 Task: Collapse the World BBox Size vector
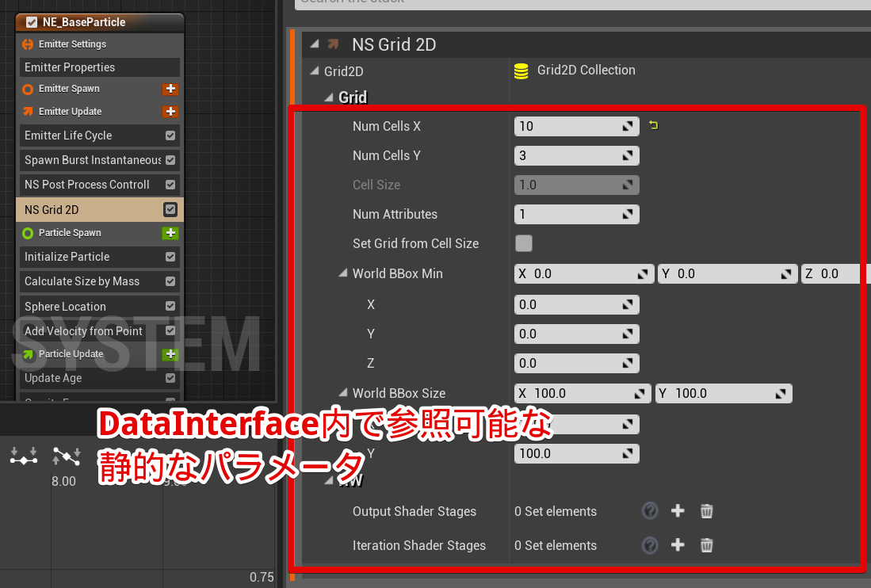[343, 393]
